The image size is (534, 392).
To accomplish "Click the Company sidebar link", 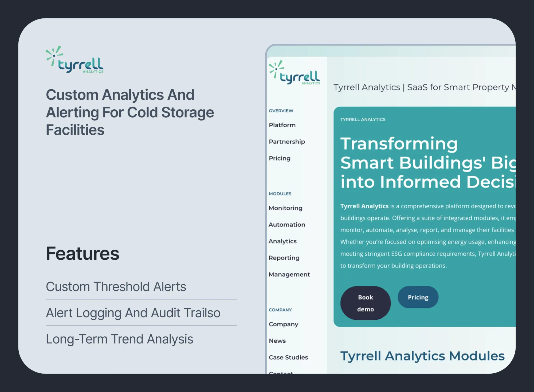I will click(283, 324).
